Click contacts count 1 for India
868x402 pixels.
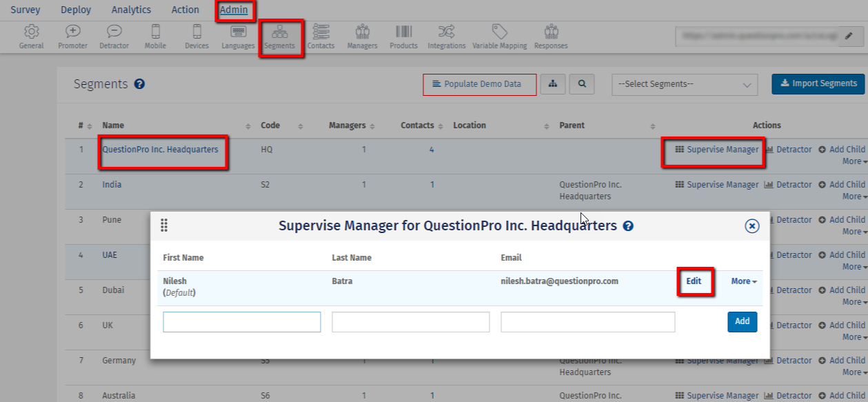(x=432, y=185)
